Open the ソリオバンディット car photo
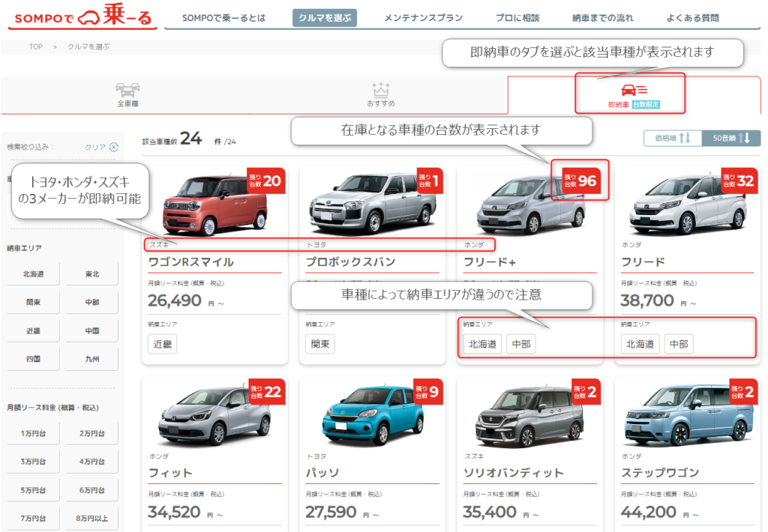768x532 pixels. 530,416
